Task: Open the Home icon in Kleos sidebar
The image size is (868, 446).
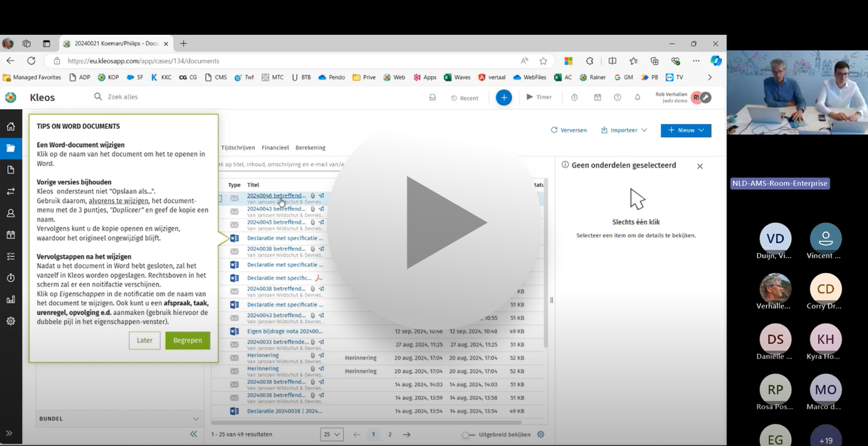Action: point(11,127)
